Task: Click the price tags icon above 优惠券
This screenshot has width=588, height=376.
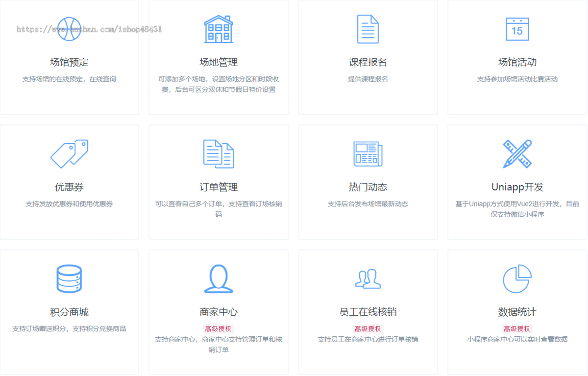Action: point(69,154)
